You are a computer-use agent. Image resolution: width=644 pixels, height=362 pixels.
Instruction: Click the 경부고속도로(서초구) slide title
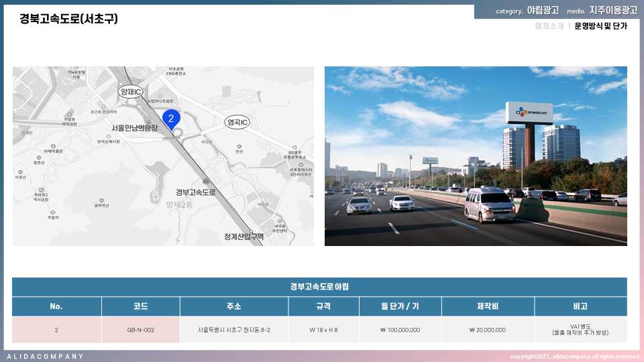69,19
